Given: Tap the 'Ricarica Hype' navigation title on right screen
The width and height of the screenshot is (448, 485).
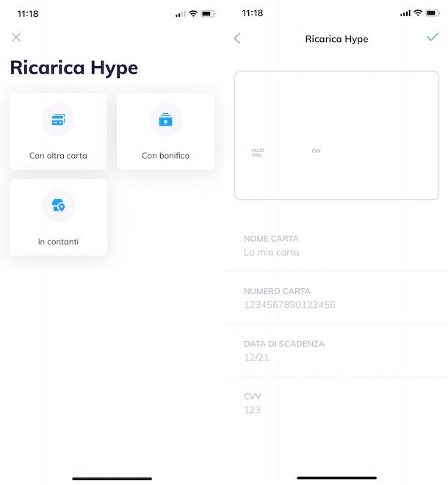Looking at the screenshot, I should (336, 39).
